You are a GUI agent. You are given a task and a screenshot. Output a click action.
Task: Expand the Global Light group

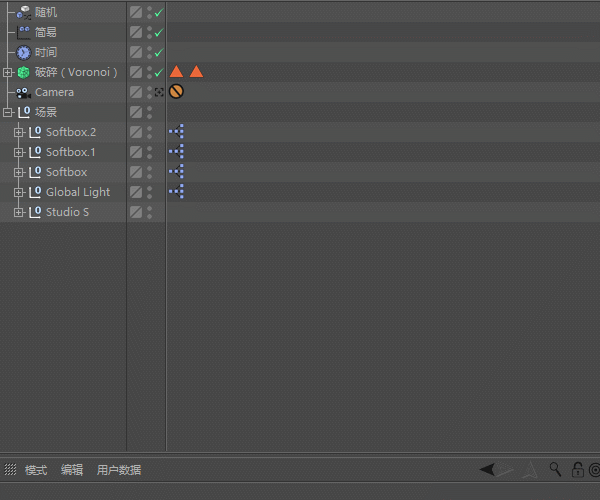[x=18, y=192]
